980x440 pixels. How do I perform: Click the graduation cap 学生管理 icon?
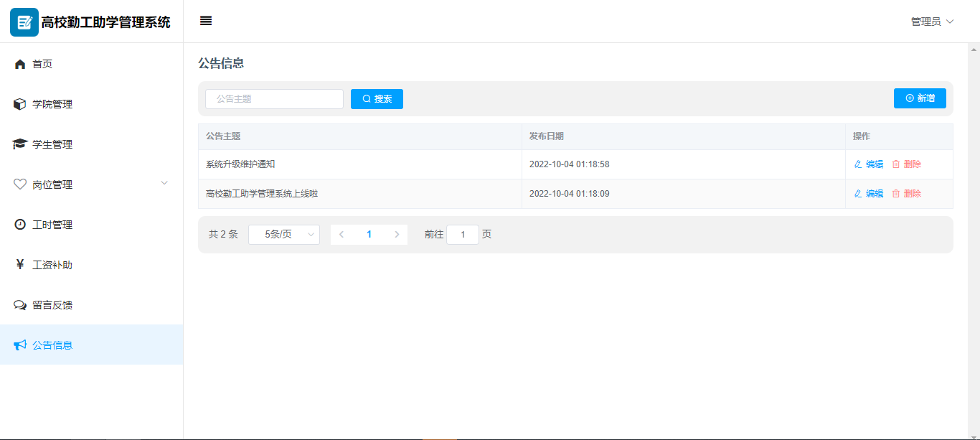(x=20, y=144)
